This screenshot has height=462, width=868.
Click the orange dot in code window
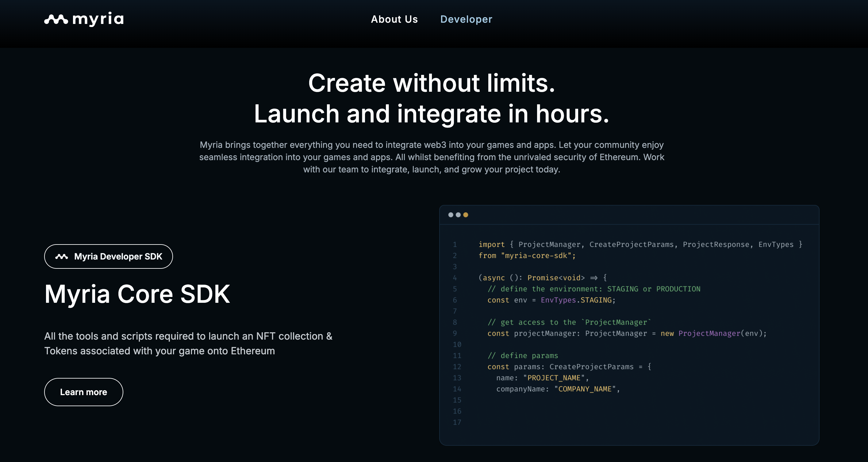466,215
